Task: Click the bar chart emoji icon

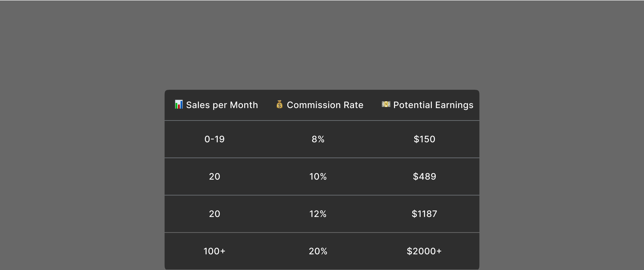Action: [179, 104]
